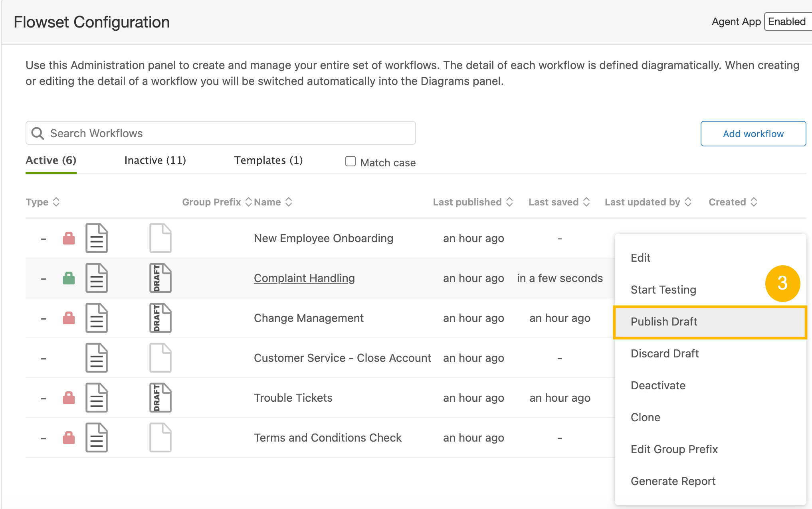Focus the Search Workflows input field
Image resolution: width=812 pixels, height=509 pixels.
pos(221,133)
